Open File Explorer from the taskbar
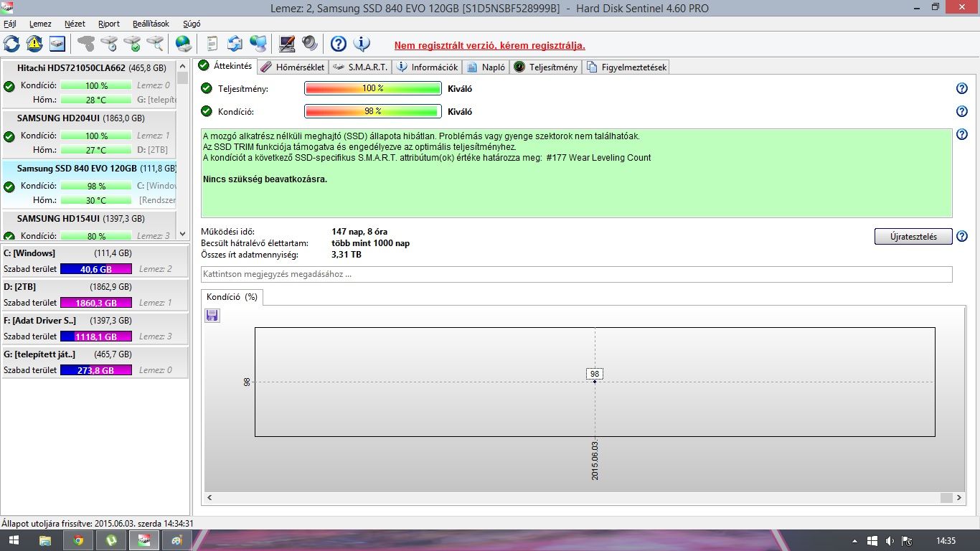The image size is (980, 551). click(46, 540)
